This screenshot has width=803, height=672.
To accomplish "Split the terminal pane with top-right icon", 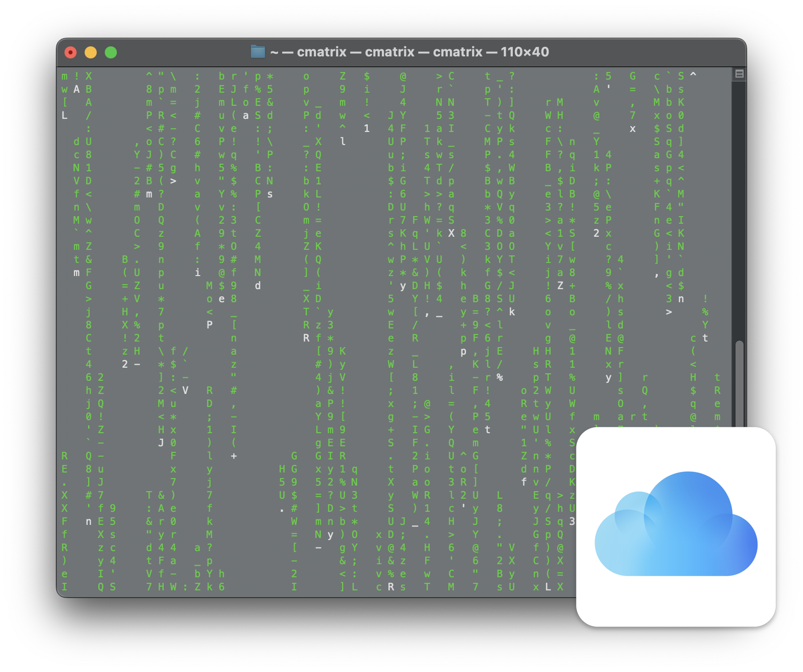I will [x=739, y=74].
